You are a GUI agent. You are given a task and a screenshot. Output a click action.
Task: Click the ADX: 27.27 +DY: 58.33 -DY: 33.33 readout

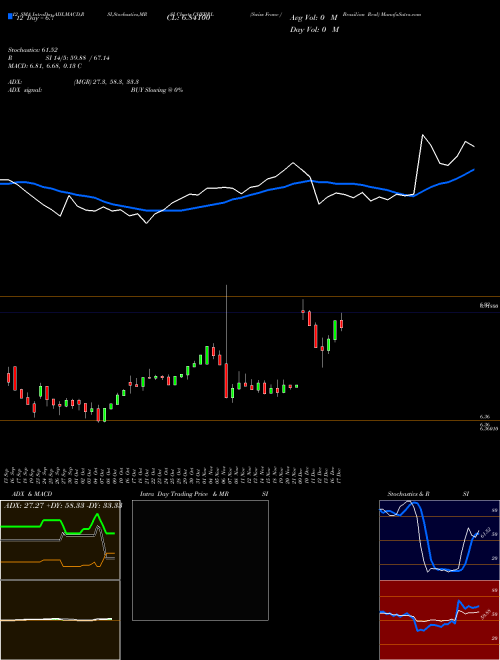coord(63,506)
